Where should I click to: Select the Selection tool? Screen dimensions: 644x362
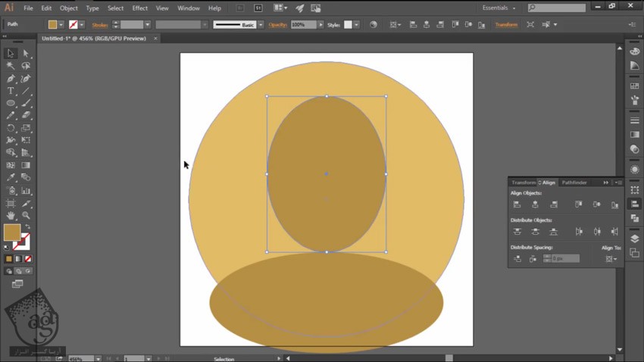[x=11, y=53]
